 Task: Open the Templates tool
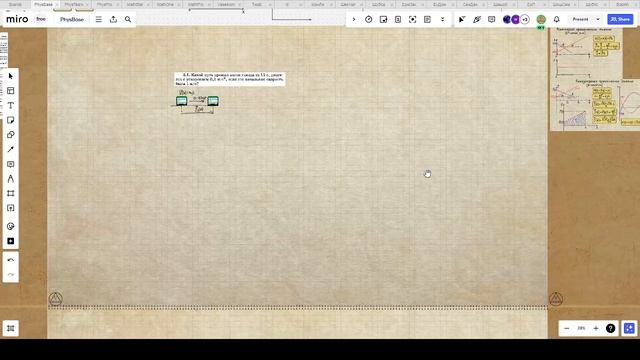[11, 91]
